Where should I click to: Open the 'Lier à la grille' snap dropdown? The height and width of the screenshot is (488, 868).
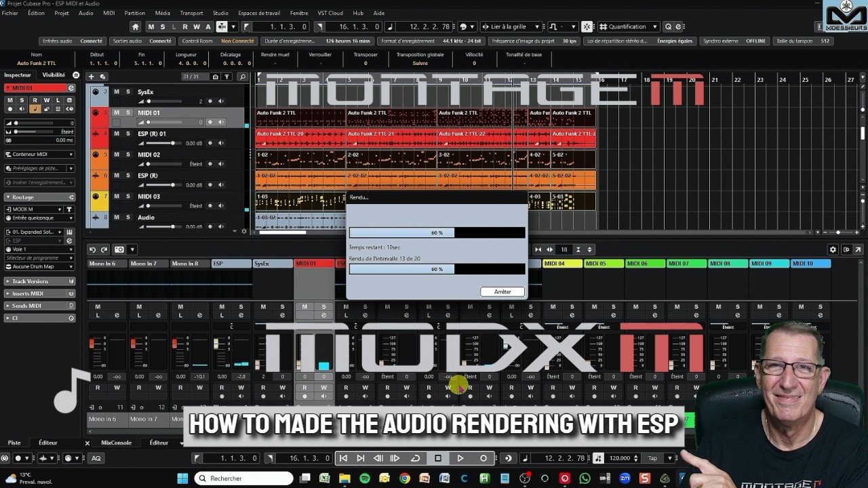click(x=510, y=26)
